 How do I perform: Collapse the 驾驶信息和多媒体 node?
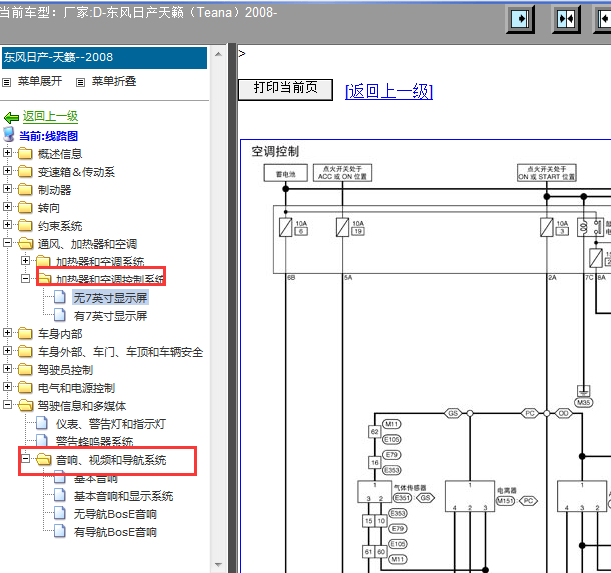coord(7,404)
